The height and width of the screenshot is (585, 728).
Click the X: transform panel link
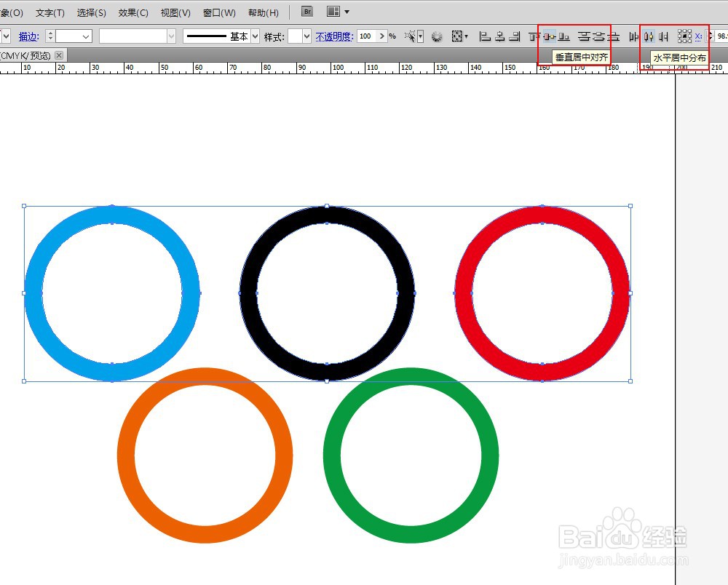698,36
